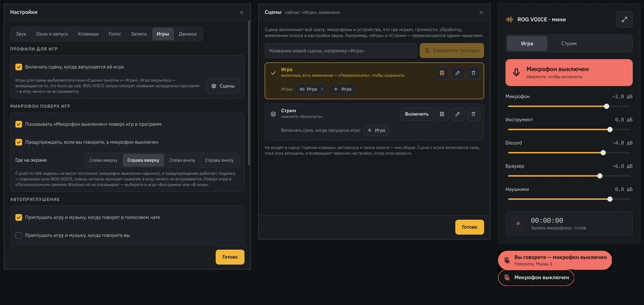Switch to Стрим scene in mini panel
This screenshot has width=644, height=305.
569,43
